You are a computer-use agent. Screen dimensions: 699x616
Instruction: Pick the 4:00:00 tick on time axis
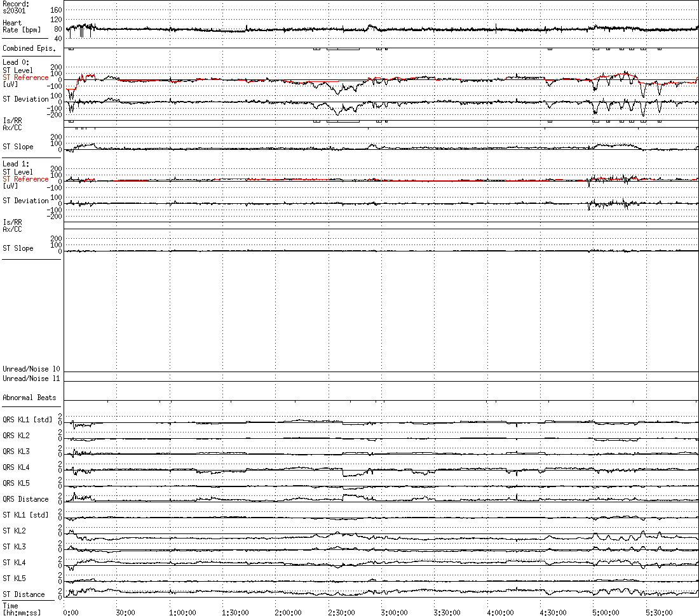[x=499, y=612]
